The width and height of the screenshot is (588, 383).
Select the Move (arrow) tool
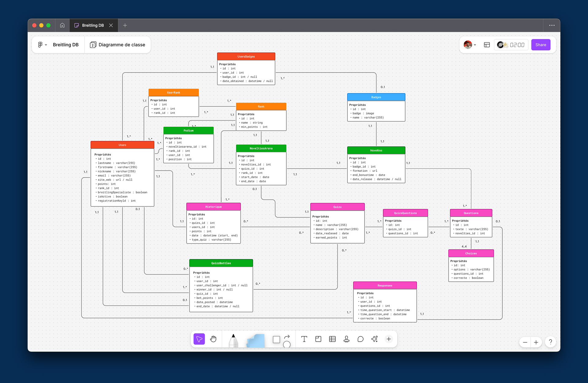tap(199, 339)
